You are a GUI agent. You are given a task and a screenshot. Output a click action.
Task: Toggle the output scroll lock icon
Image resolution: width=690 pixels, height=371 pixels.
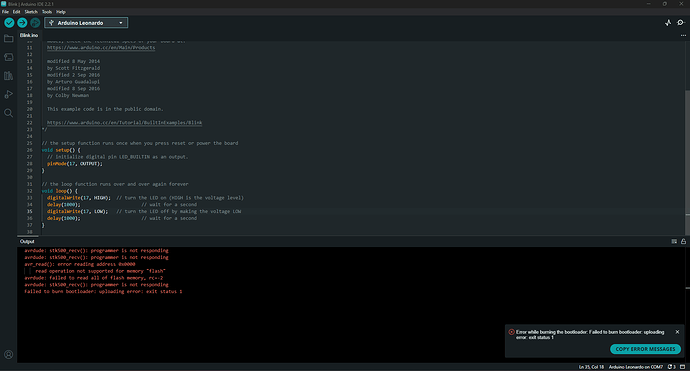tap(683, 241)
